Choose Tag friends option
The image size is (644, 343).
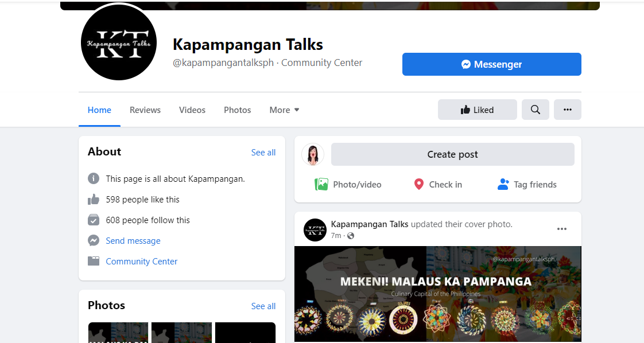click(x=527, y=185)
